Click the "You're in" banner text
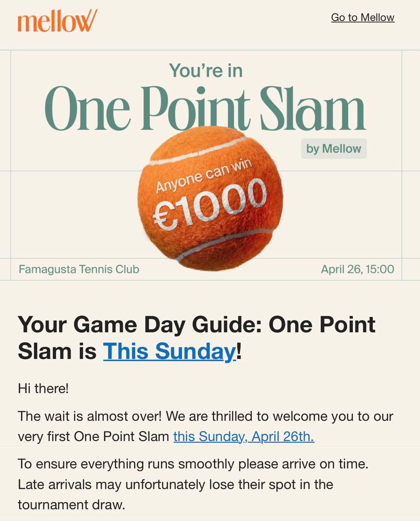The width and height of the screenshot is (420, 521). point(206,70)
